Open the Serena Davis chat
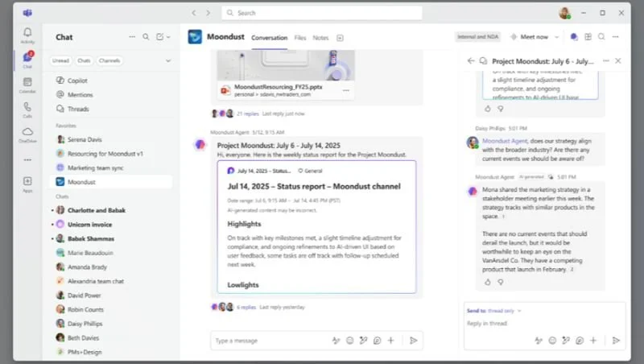 111,139
